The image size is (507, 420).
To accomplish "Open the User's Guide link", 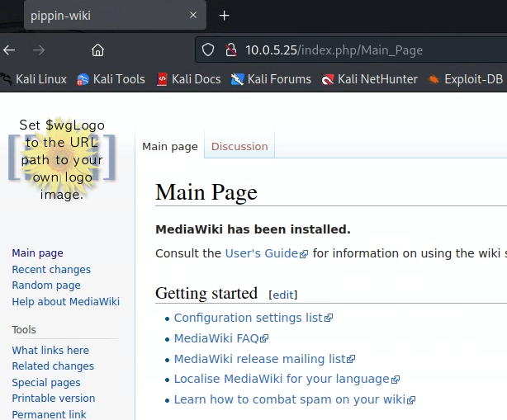I will click(x=261, y=253).
